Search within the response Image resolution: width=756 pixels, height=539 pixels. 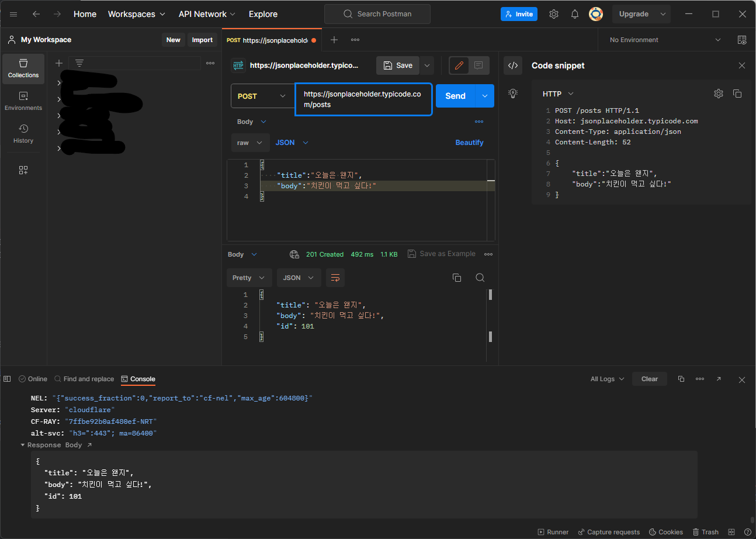coord(480,278)
